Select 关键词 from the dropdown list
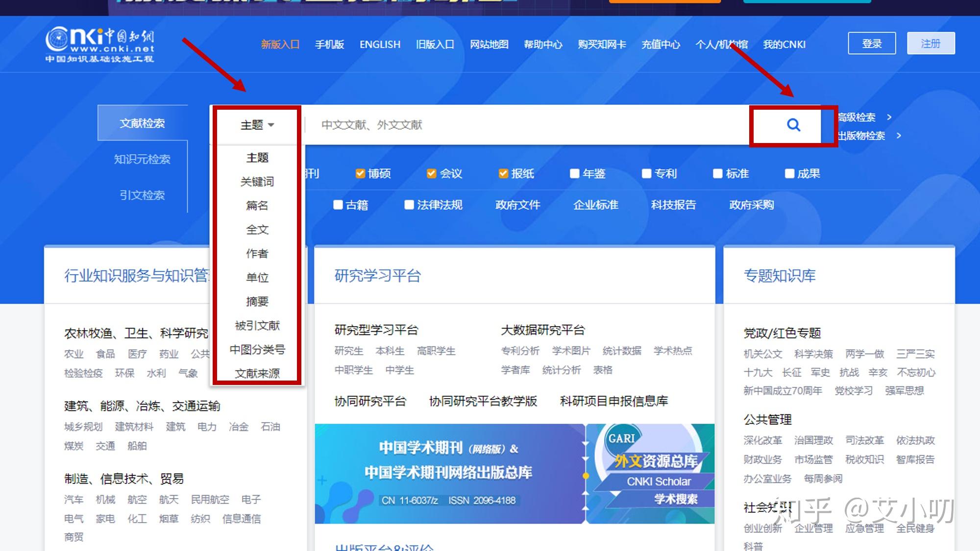The width and height of the screenshot is (980, 551). coord(257,182)
